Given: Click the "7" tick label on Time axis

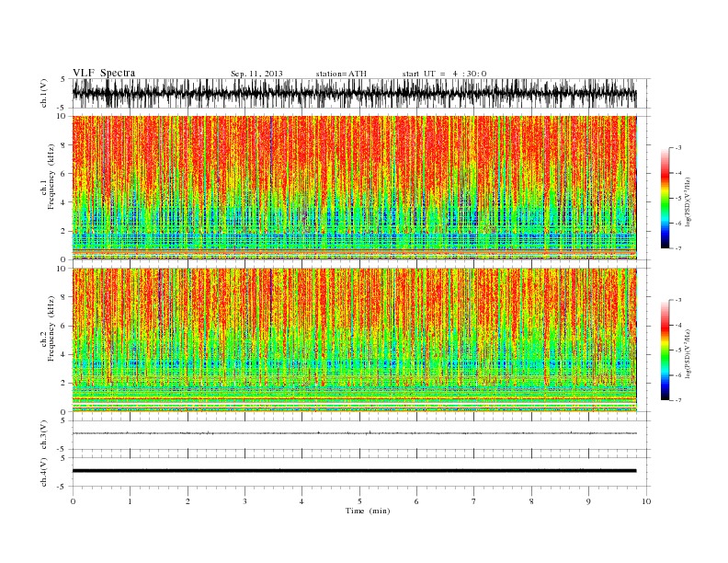Looking at the screenshot, I should coord(474,501).
